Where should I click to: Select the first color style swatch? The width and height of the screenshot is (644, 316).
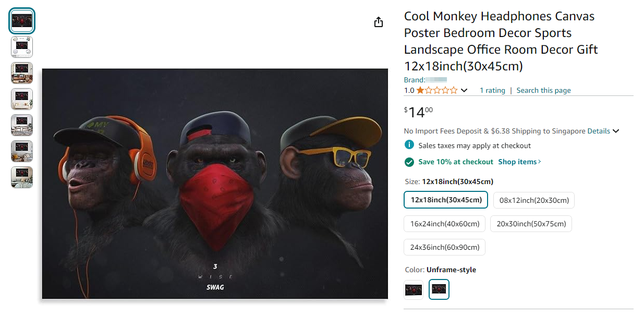pos(414,289)
